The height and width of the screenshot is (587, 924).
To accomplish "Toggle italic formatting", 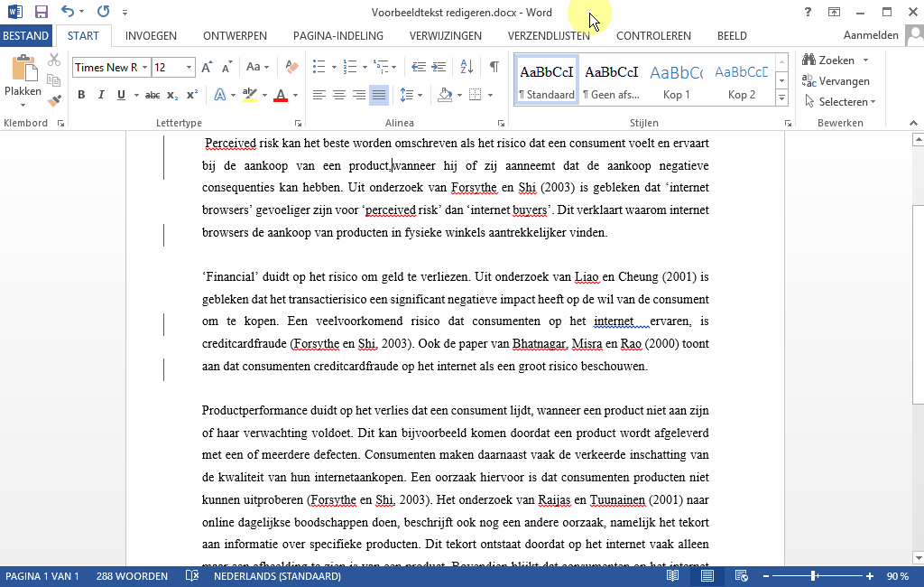I will tap(101, 95).
